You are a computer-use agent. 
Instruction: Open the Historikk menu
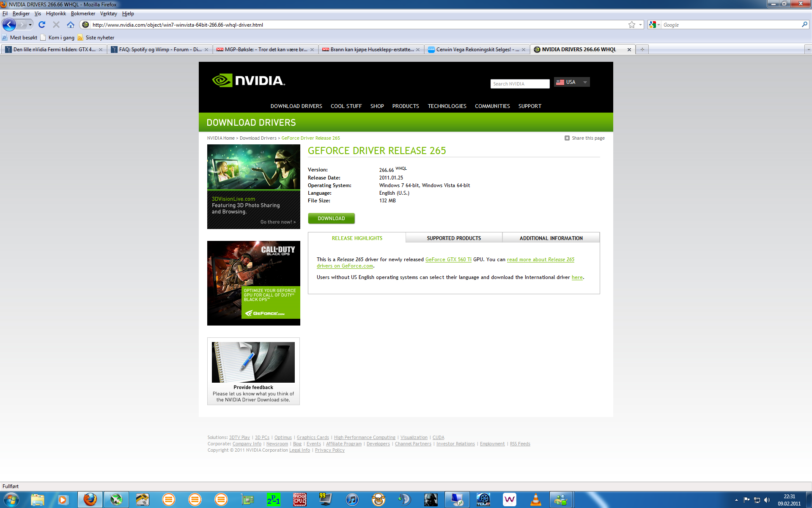pos(56,14)
